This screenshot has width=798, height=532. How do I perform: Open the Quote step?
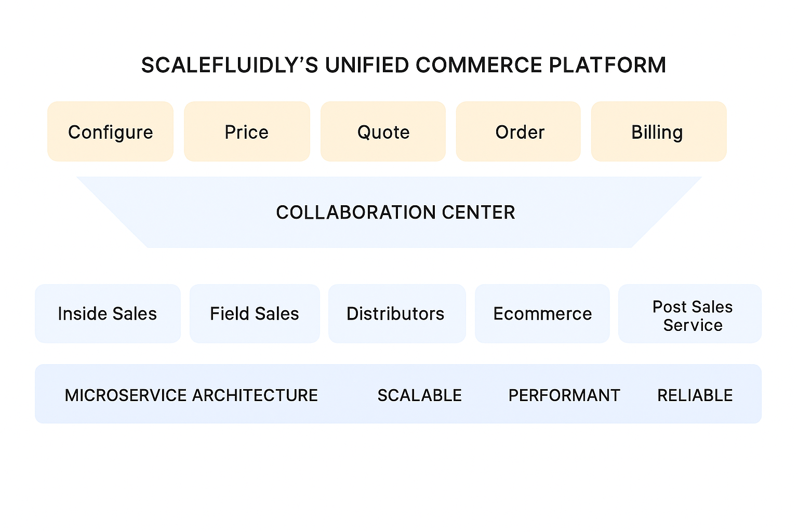tap(383, 132)
